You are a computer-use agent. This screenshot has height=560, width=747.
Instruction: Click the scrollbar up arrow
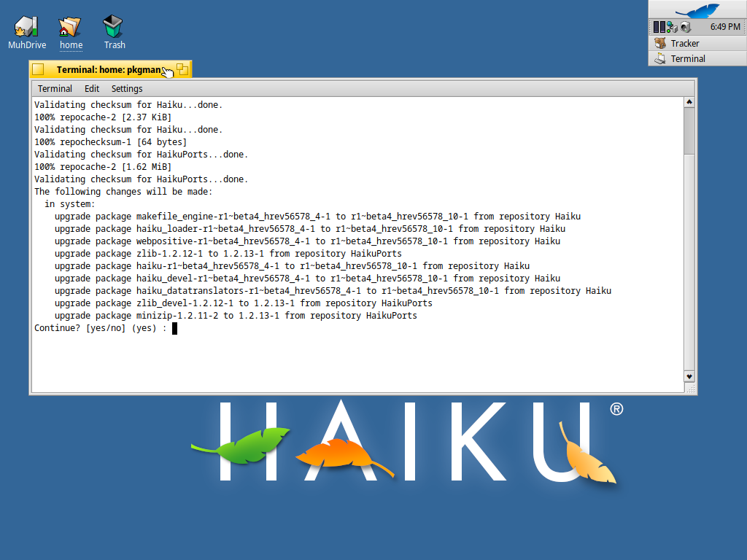click(689, 102)
